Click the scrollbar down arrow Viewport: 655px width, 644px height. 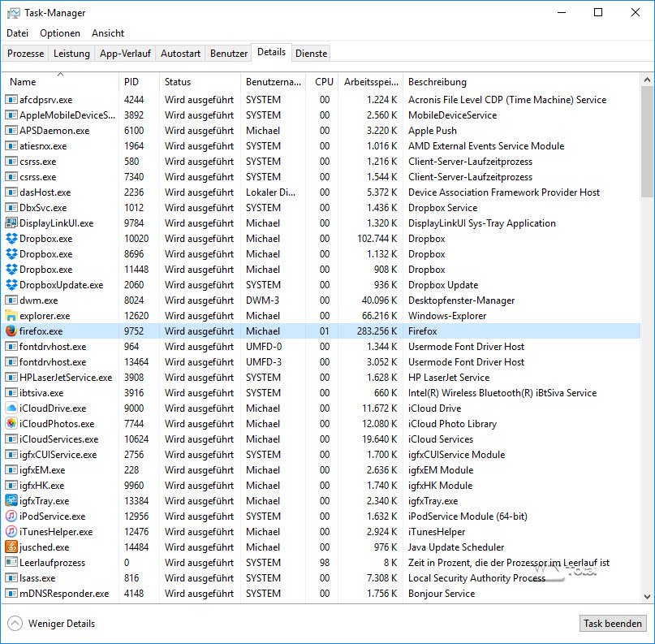(647, 596)
